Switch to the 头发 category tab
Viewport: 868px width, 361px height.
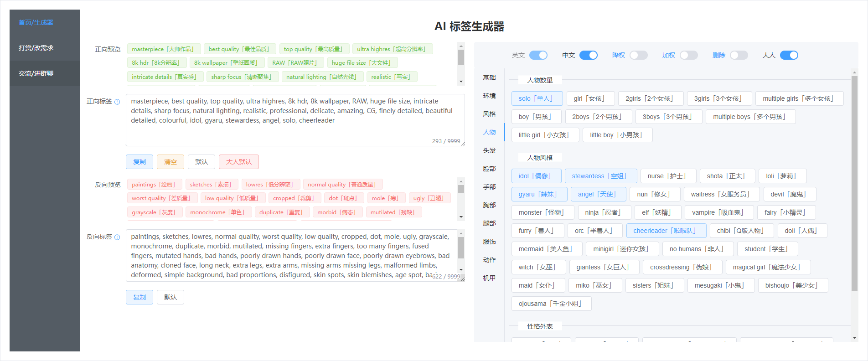click(x=489, y=150)
